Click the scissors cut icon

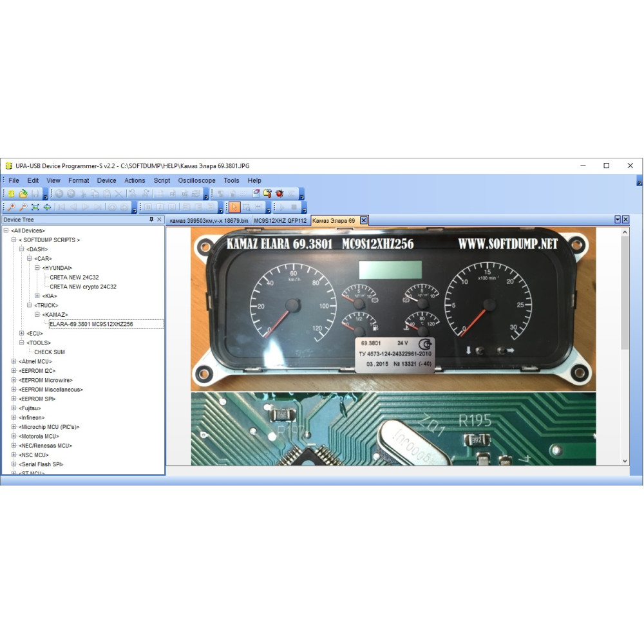click(83, 193)
